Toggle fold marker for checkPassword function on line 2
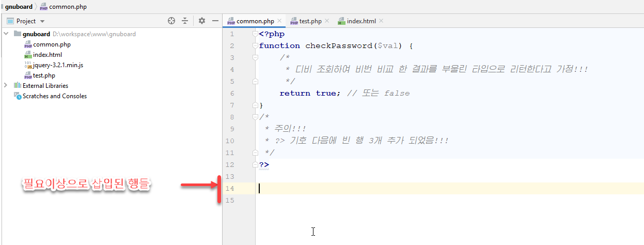644x245 pixels. point(255,46)
